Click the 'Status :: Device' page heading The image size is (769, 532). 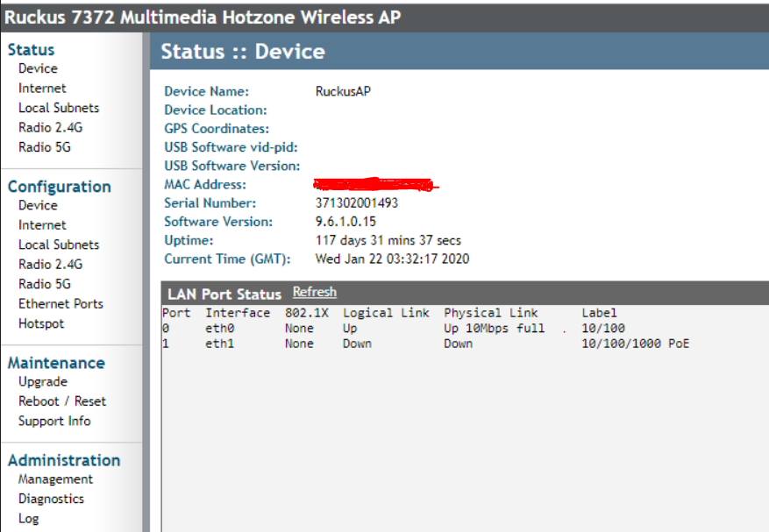coord(243,52)
